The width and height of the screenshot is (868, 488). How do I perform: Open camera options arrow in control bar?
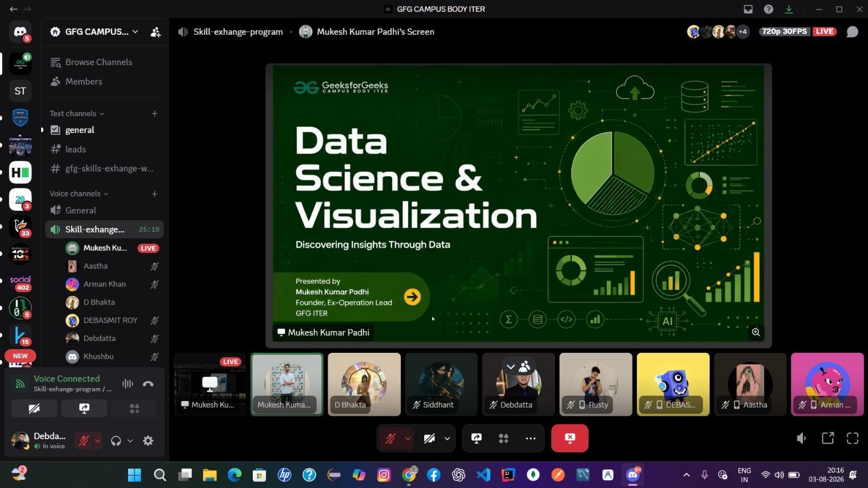coord(447,438)
